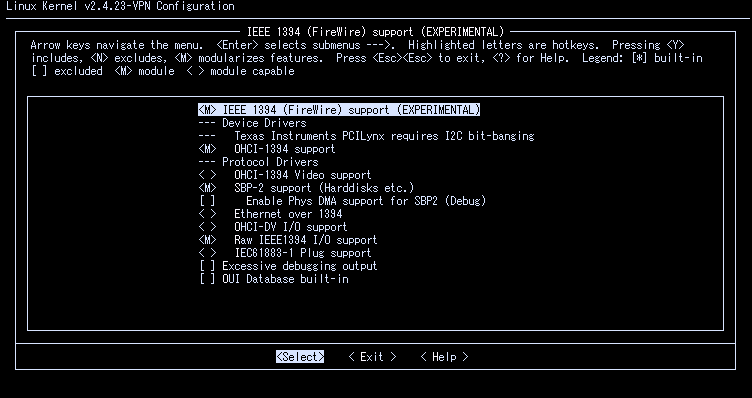752x398 pixels.
Task: Toggle < > marker for OHCI-DV I/O support
Action: point(207,227)
